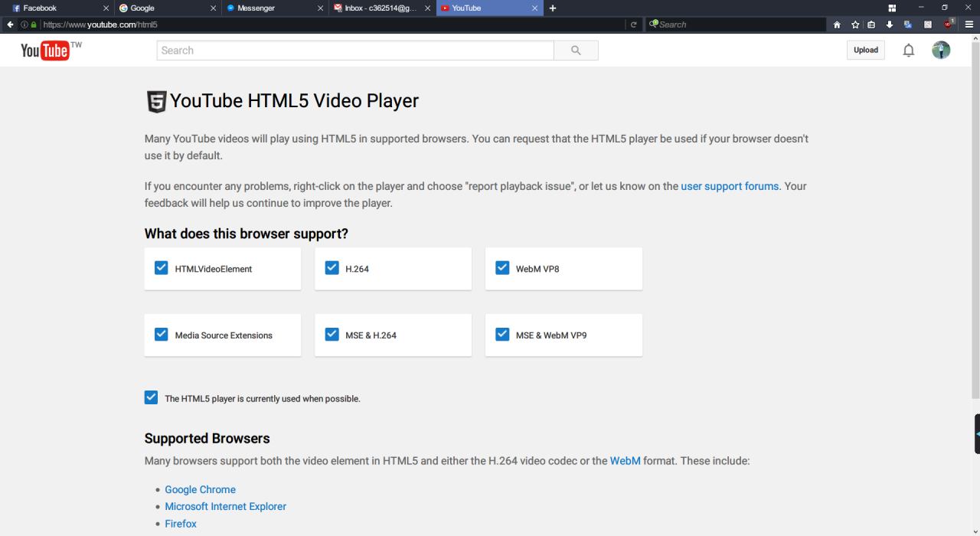Image resolution: width=980 pixels, height=536 pixels.
Task: Click the browser home icon
Action: point(837,25)
